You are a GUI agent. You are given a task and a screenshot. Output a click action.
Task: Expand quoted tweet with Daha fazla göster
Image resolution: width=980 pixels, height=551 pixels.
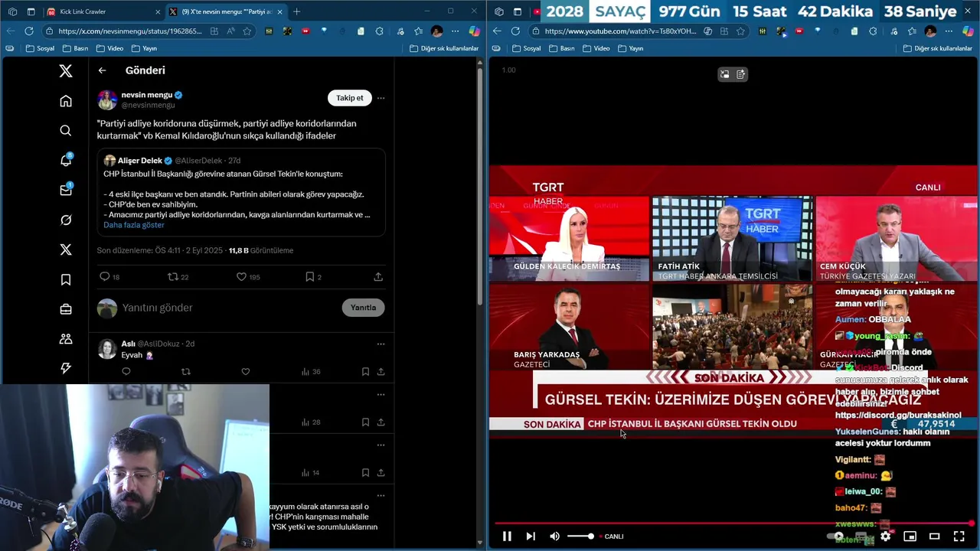134,225
